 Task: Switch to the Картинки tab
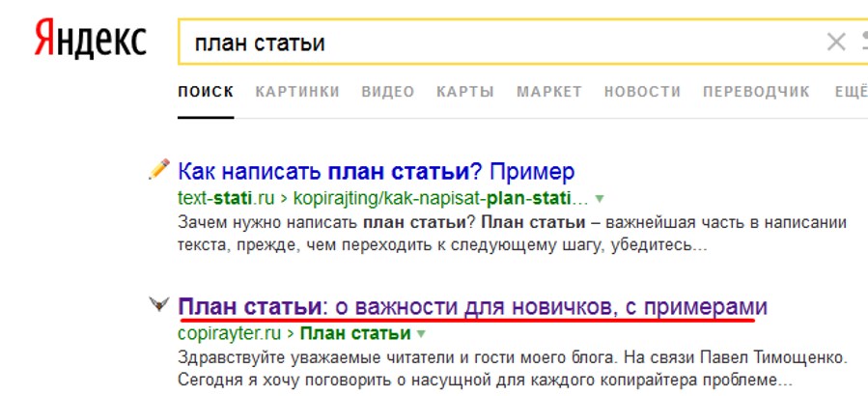pyautogui.click(x=297, y=92)
